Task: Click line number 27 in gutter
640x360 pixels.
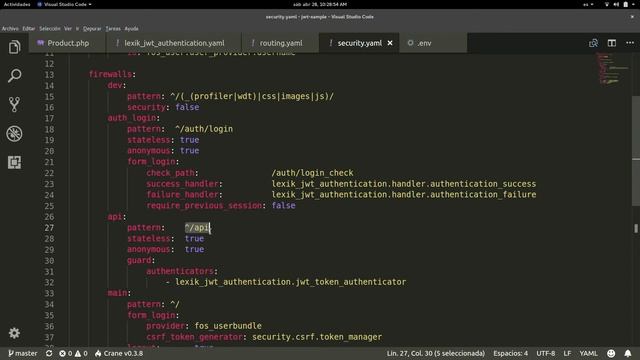Action: (49, 228)
